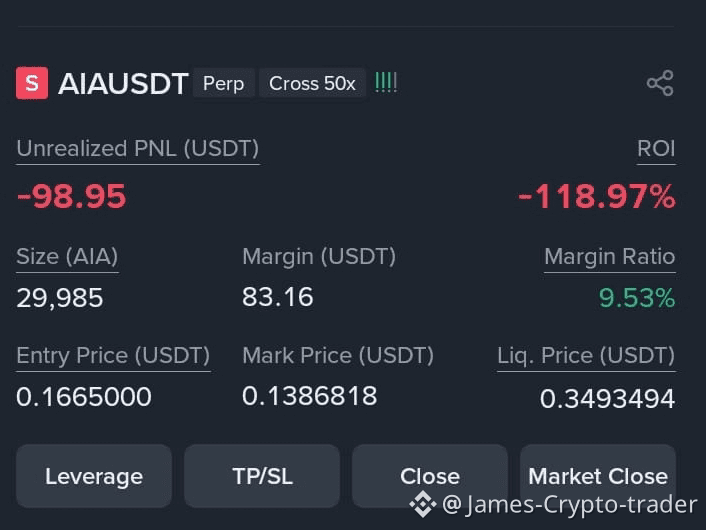Click the Binance logo watermark
Screen dimensions: 706x530
pos(422,504)
